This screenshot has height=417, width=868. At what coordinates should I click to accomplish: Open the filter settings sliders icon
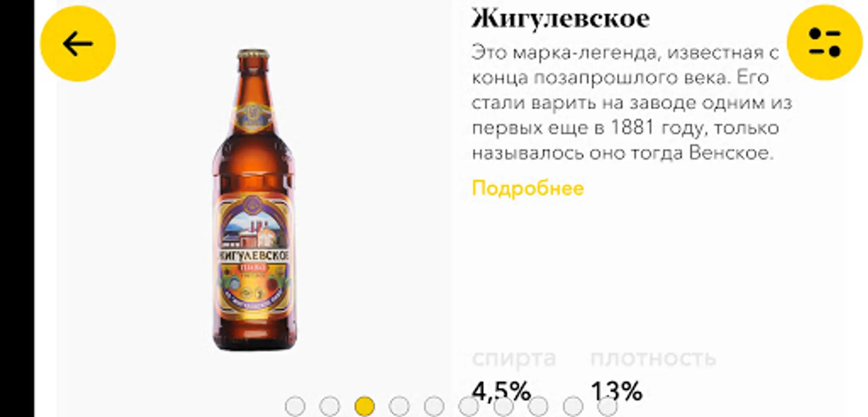[824, 43]
